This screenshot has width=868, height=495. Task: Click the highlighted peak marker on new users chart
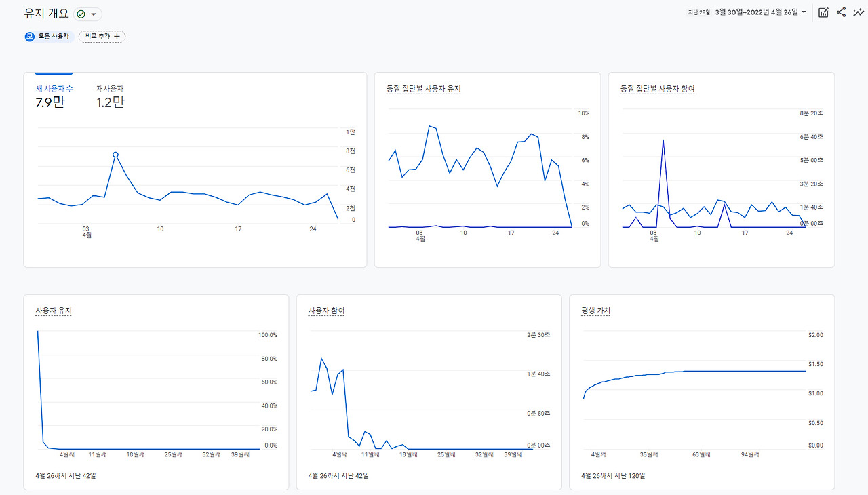(x=115, y=155)
